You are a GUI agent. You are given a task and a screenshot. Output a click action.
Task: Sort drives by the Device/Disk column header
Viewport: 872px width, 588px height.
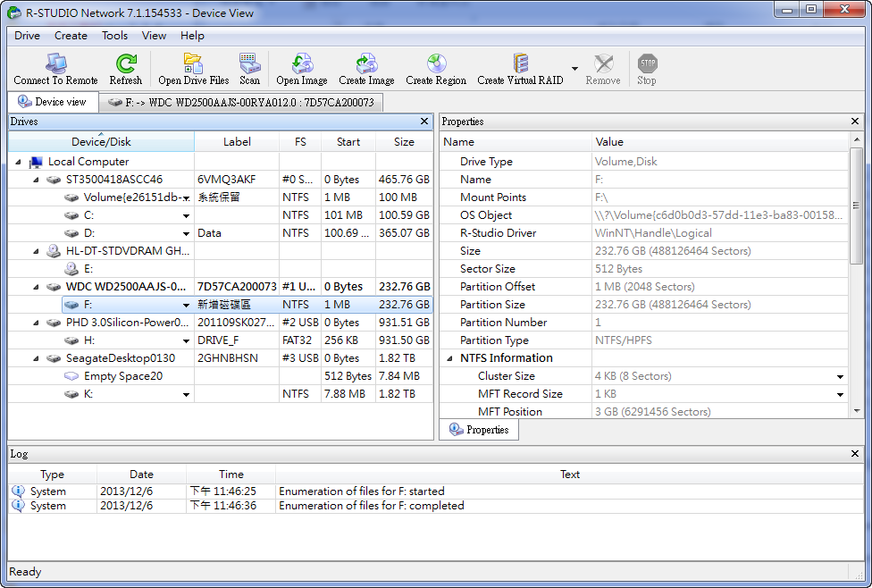pos(101,142)
